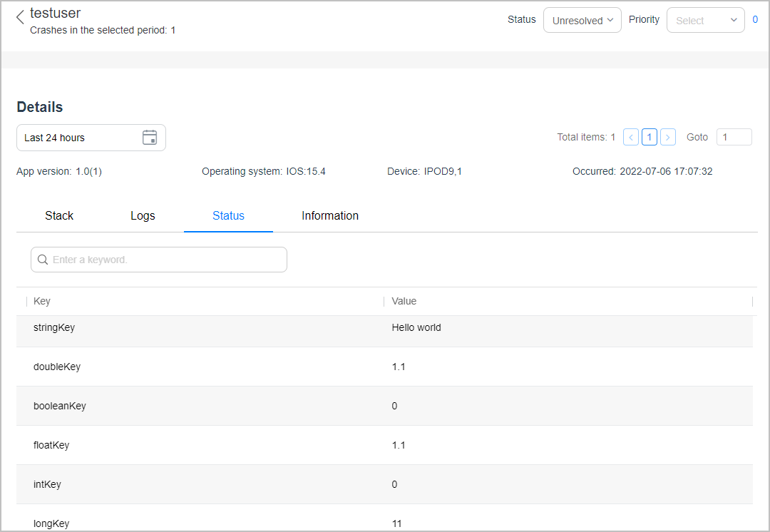This screenshot has width=770, height=532.
Task: Switch to the Logs tab
Action: (143, 215)
